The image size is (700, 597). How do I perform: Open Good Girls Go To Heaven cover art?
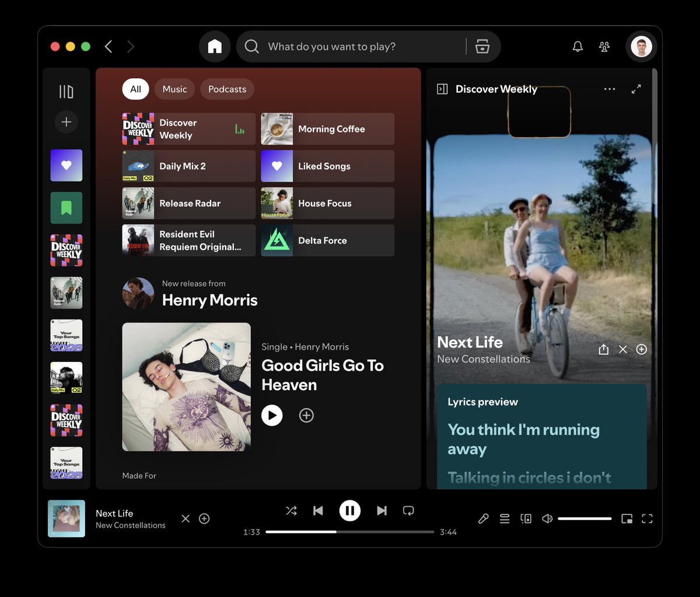click(187, 387)
